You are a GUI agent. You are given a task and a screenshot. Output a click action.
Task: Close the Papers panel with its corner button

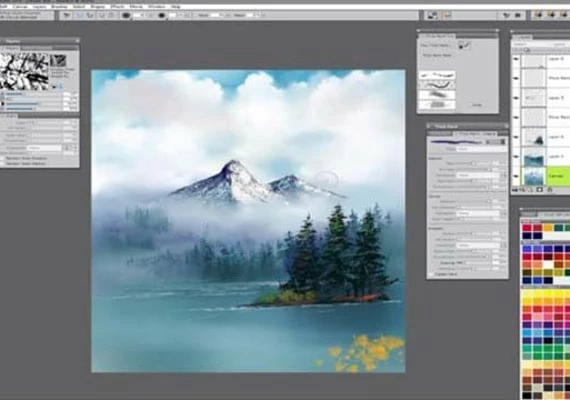[77, 41]
